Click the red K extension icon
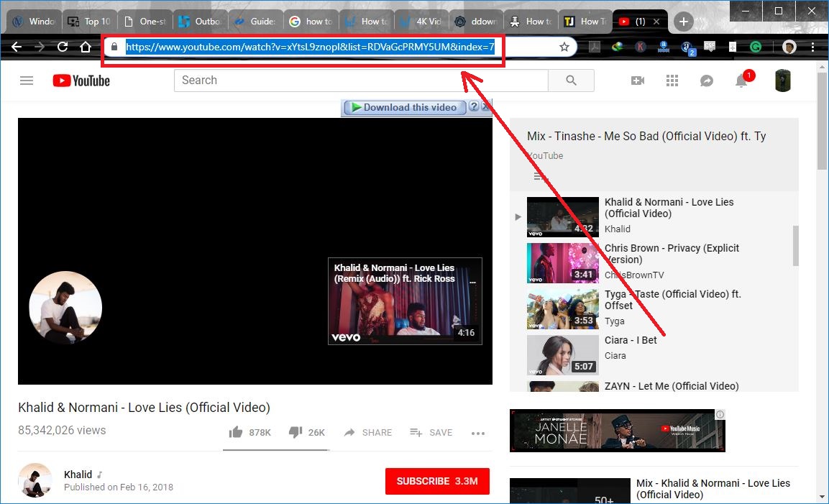 point(640,47)
